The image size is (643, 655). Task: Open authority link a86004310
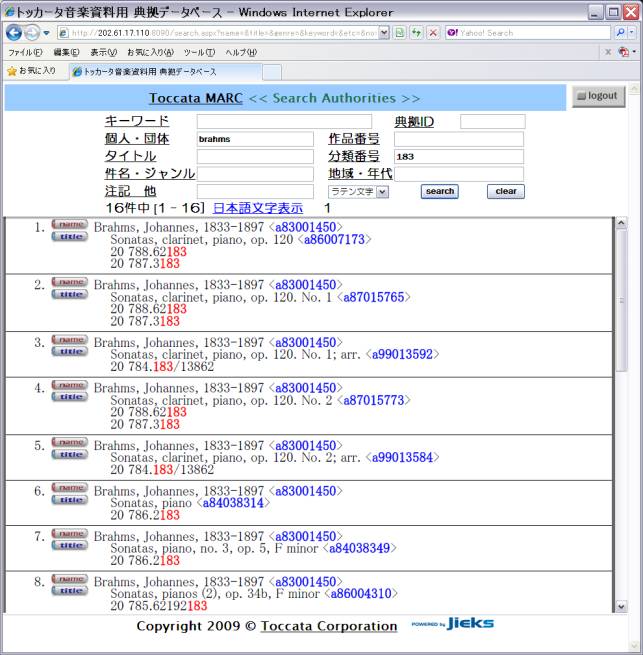(x=361, y=593)
